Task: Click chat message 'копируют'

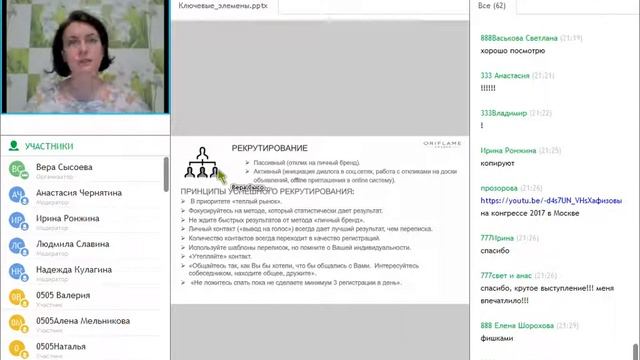Action: coord(497,163)
